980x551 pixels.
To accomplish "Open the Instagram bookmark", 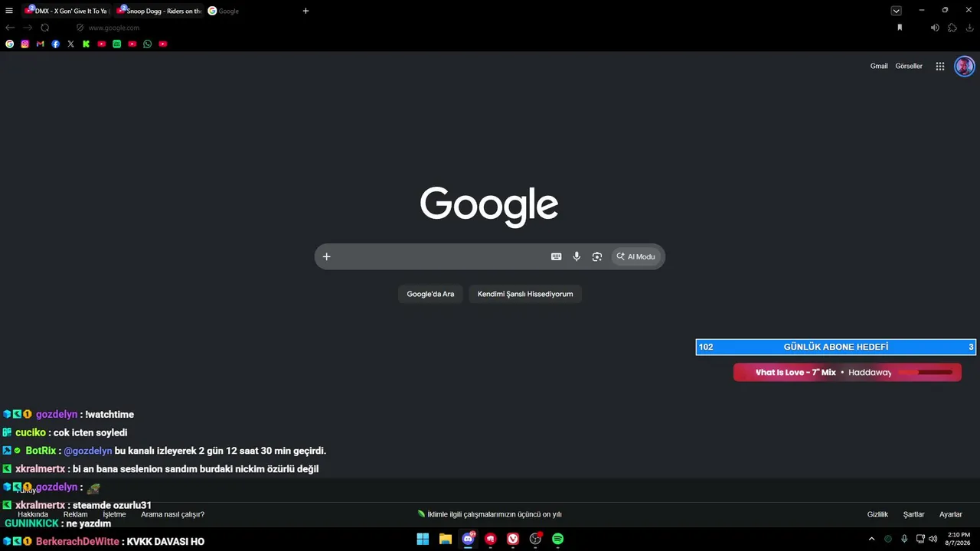I will coord(25,44).
